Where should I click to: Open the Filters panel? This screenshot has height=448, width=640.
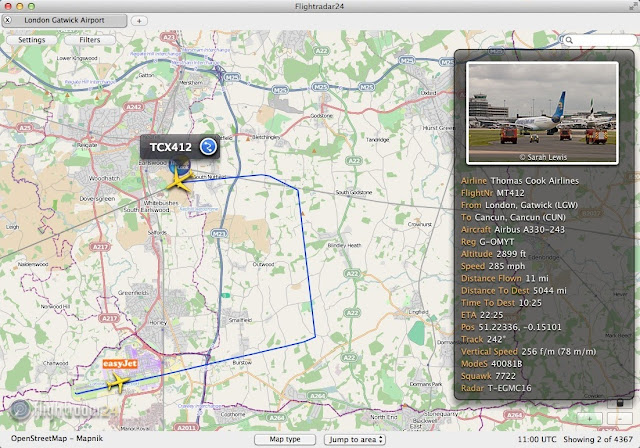(90, 40)
